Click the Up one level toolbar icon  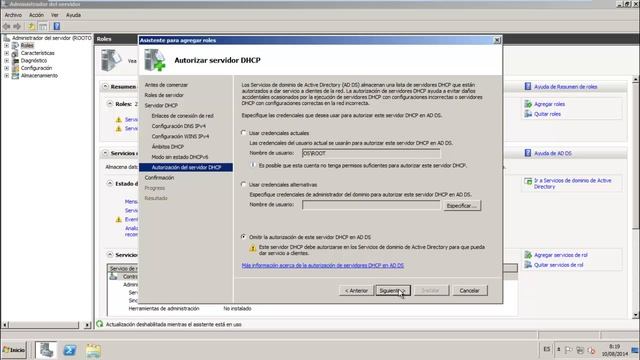point(31,27)
